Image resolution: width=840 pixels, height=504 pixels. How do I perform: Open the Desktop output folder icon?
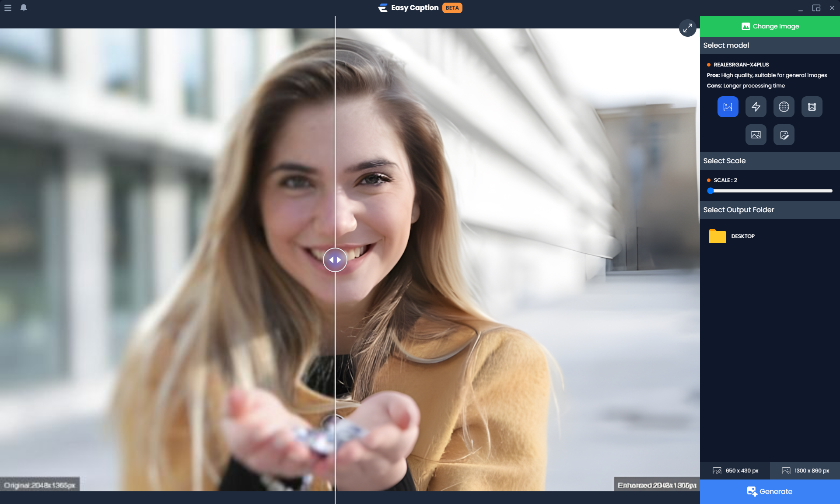point(717,236)
